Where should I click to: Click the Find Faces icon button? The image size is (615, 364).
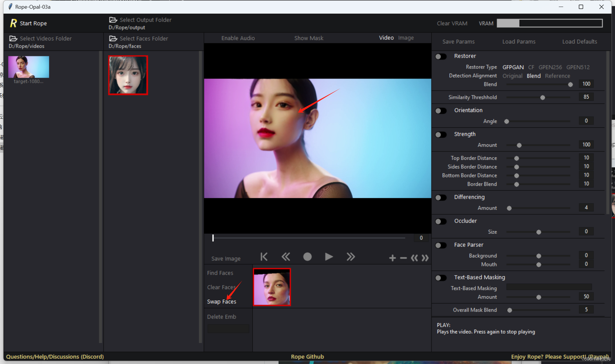point(220,273)
